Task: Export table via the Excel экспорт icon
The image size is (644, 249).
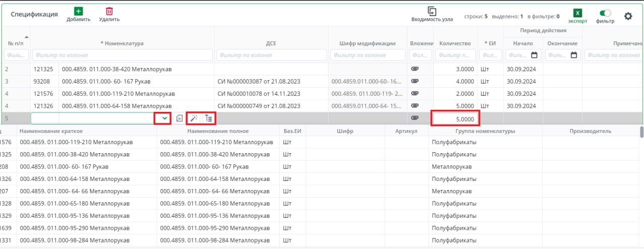Action: point(578,14)
